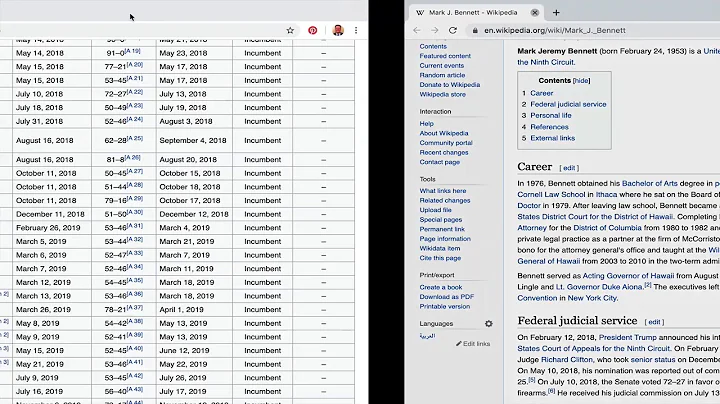
Task: Open Community portal link
Action: coord(446,143)
